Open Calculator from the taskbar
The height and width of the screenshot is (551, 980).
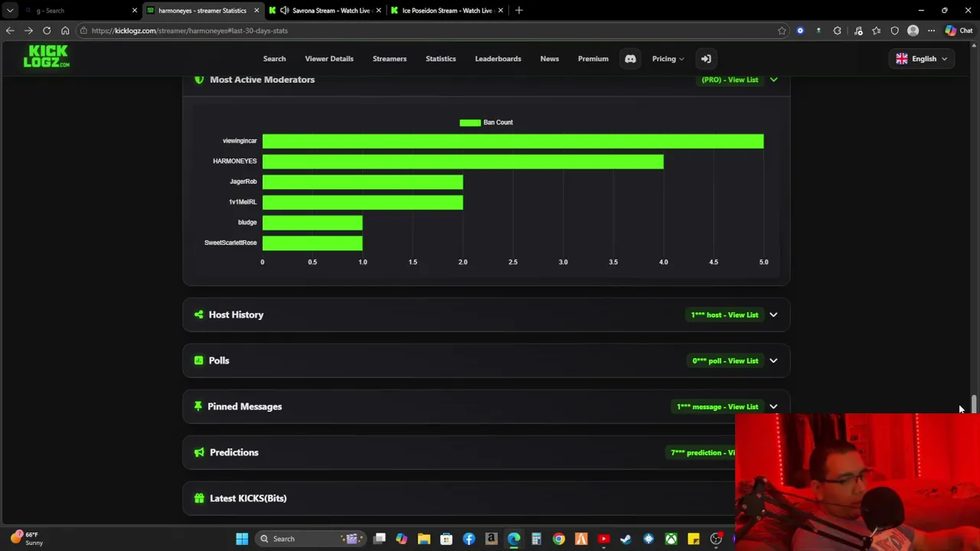pos(536,539)
